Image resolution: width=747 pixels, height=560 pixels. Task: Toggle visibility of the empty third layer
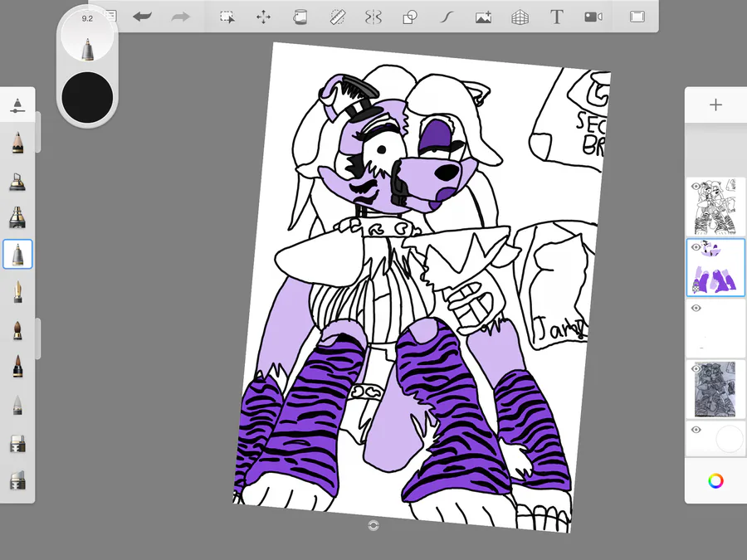coord(696,308)
